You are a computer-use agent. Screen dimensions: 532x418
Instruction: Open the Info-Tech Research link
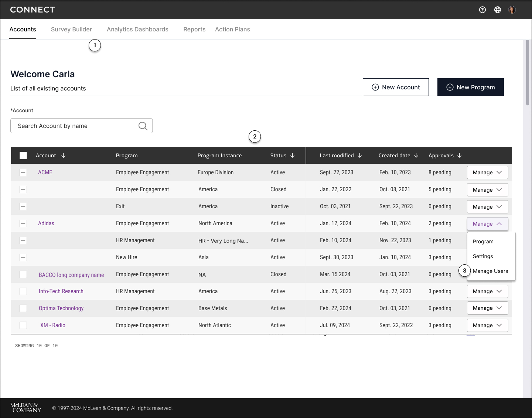pos(61,291)
